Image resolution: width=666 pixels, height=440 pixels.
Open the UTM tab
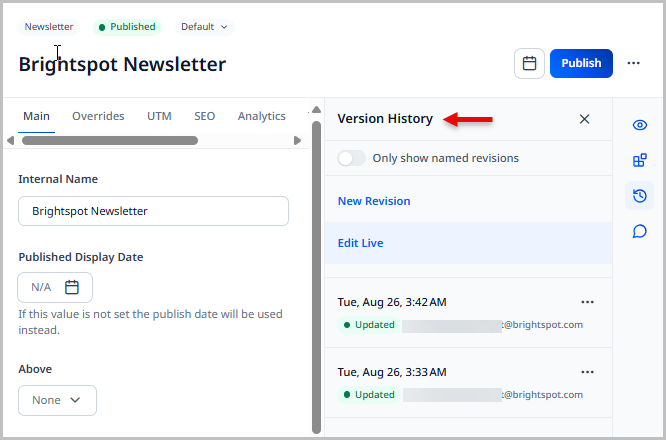[x=159, y=116]
